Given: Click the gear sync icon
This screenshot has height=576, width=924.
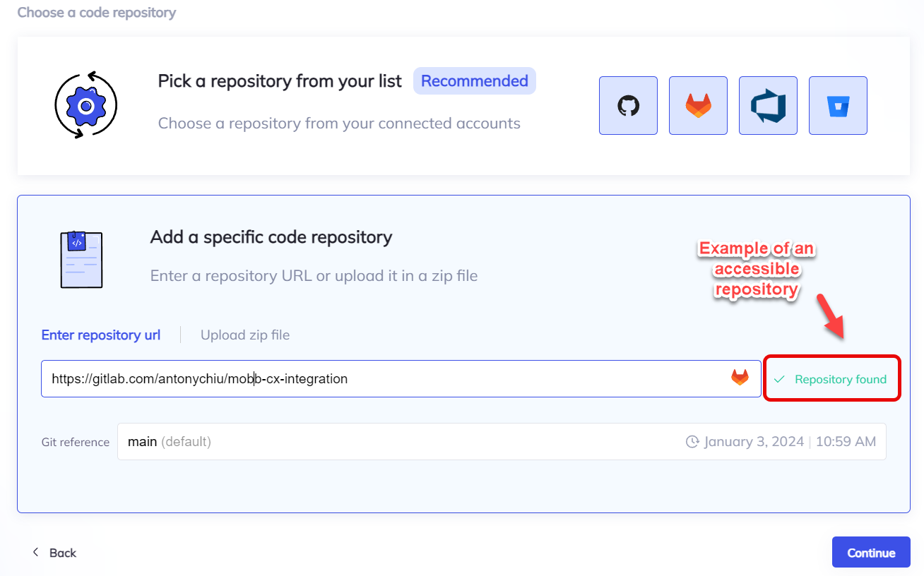Looking at the screenshot, I should pos(85,106).
